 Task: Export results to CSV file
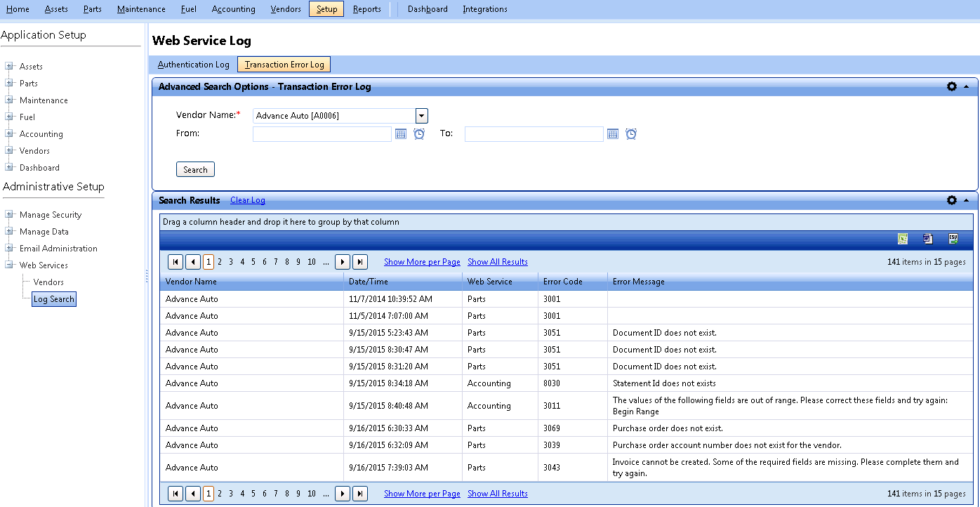point(953,239)
